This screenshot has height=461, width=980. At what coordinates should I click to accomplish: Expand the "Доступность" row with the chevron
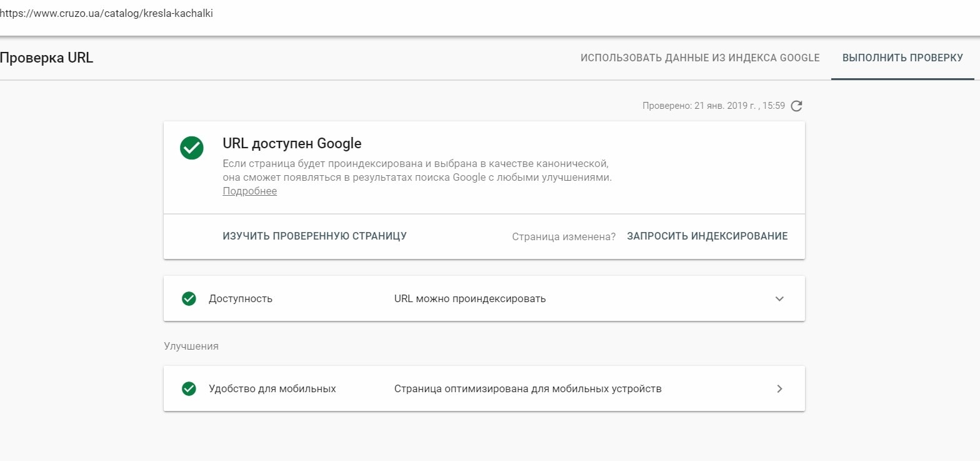(x=779, y=298)
